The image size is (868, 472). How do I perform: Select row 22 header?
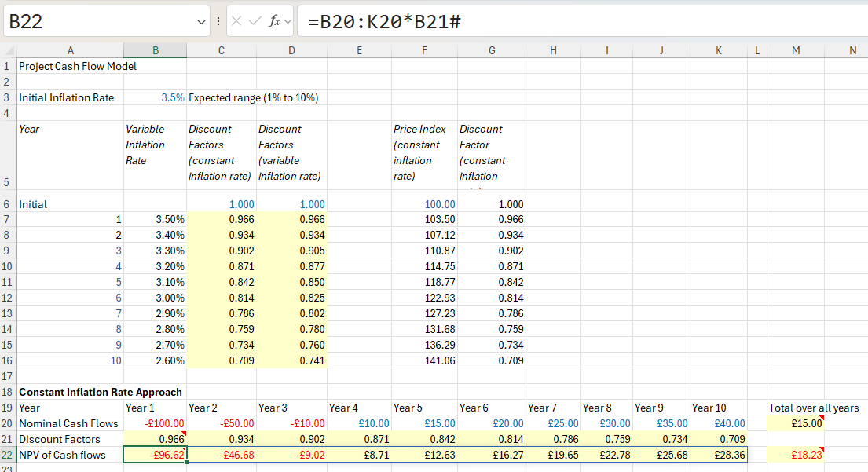pyautogui.click(x=6, y=454)
